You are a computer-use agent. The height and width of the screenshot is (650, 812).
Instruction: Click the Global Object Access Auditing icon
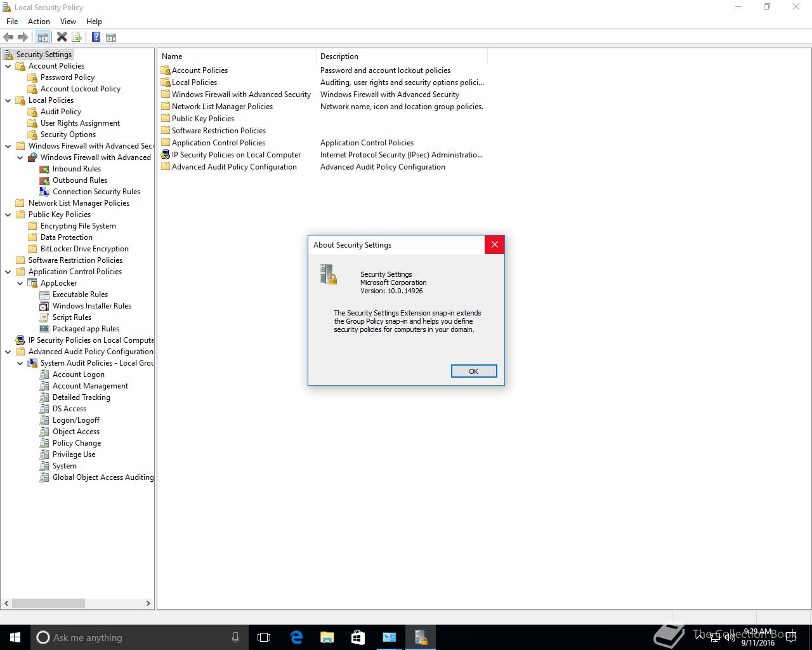pyautogui.click(x=44, y=477)
